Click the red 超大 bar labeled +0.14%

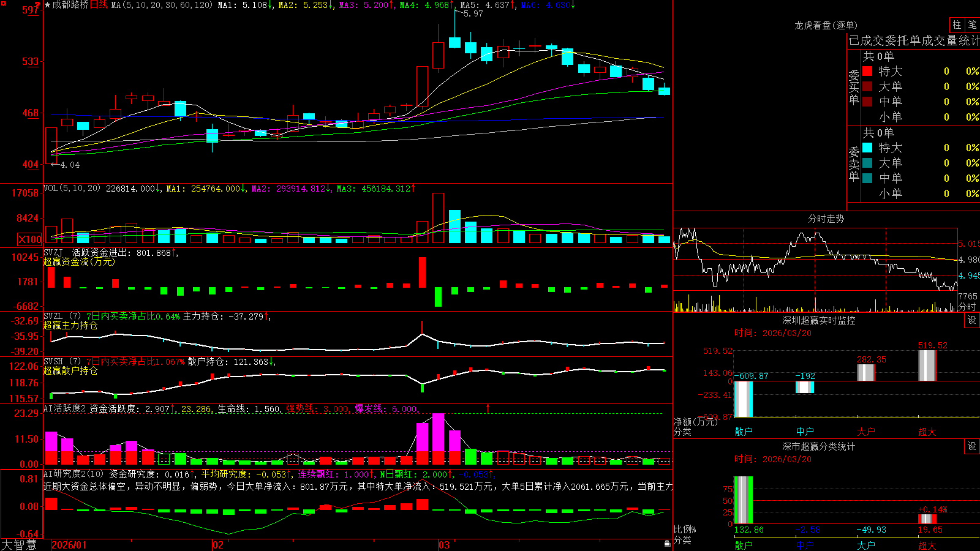[x=927, y=519]
